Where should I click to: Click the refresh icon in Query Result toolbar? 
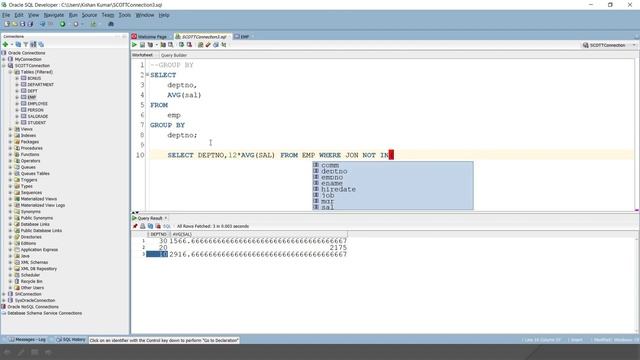click(150, 226)
